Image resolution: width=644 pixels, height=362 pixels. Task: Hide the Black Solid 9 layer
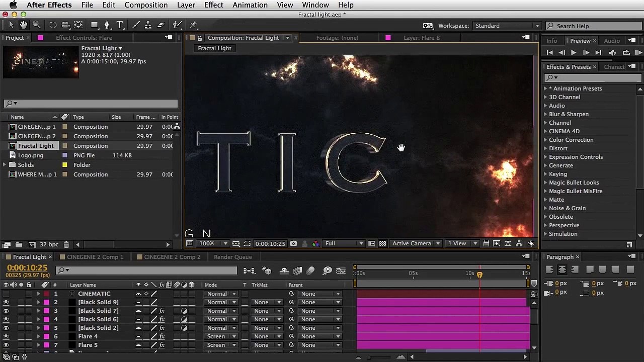(6, 302)
